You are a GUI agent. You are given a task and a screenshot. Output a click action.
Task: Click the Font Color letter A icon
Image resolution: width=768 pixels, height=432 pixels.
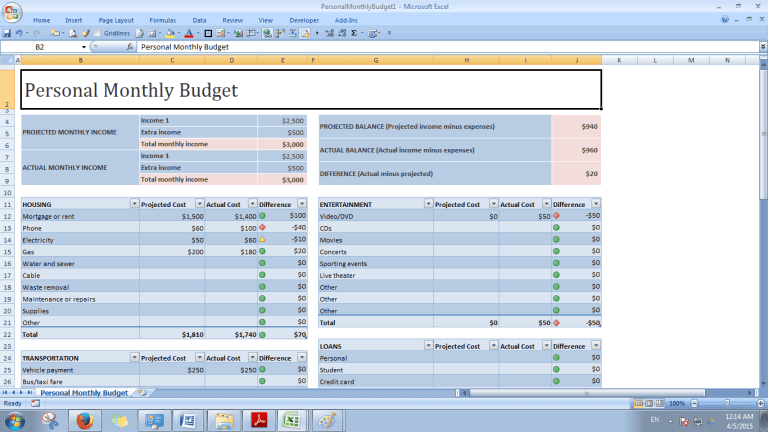pyautogui.click(x=189, y=33)
